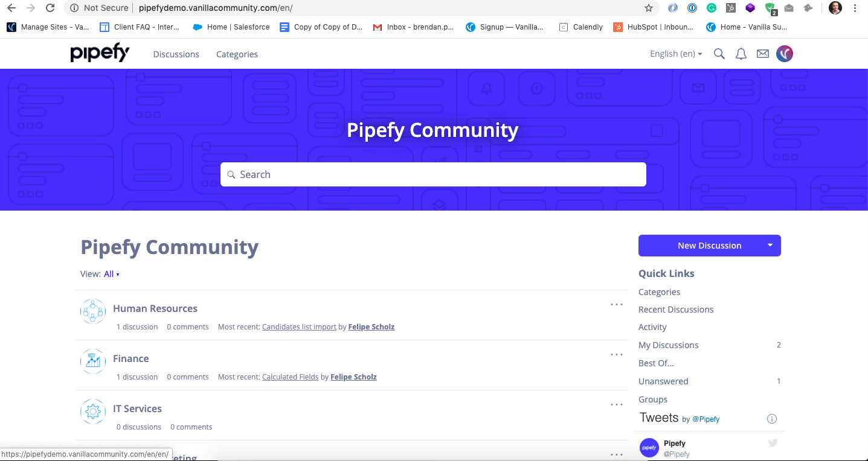Viewport: 868px width, 461px height.
Task: Open site search via magnifier icon
Action: click(x=719, y=54)
